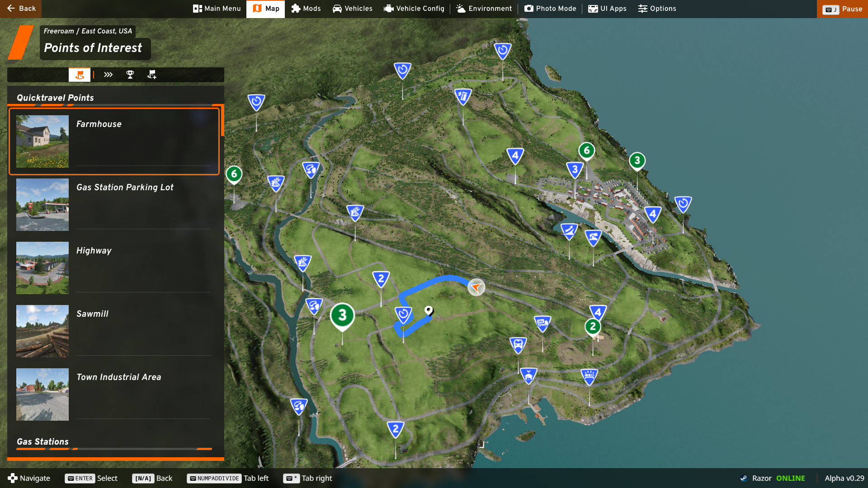
Task: Switch to the Mods tab
Action: 306,9
